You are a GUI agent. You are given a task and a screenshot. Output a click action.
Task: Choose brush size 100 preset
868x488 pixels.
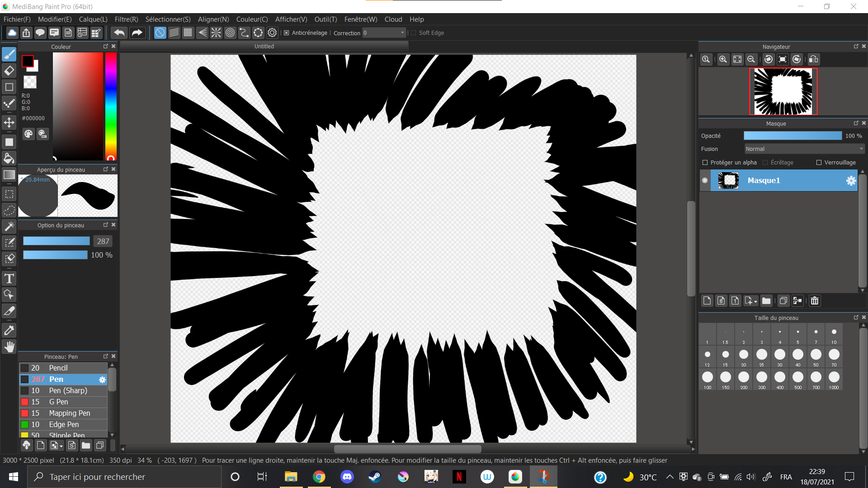click(708, 380)
